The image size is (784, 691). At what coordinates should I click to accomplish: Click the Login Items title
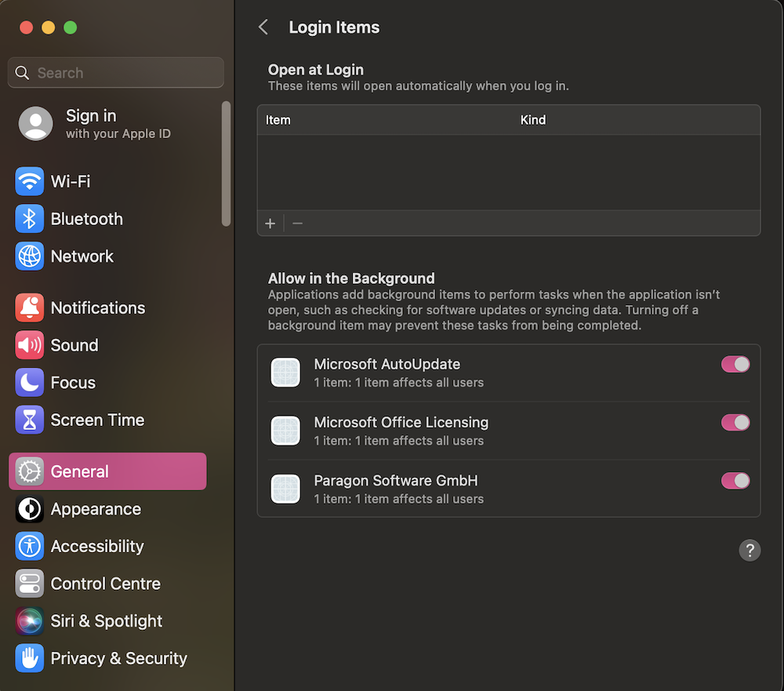(334, 27)
